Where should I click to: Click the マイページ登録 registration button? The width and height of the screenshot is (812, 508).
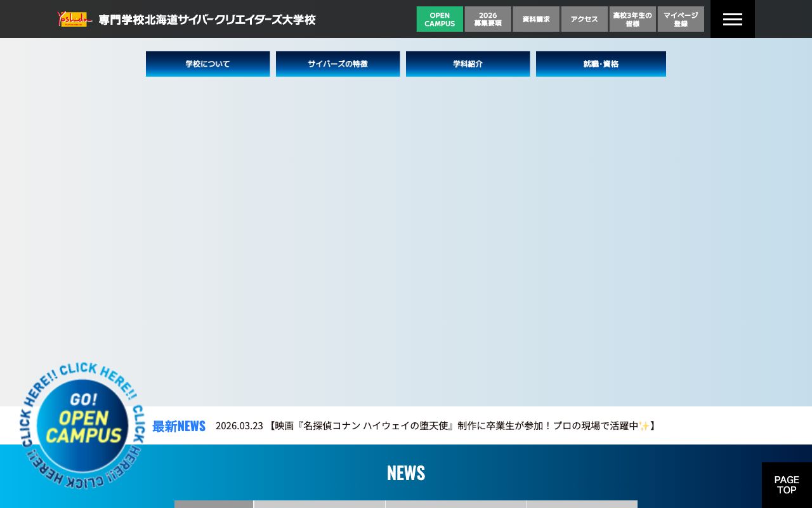pos(681,18)
